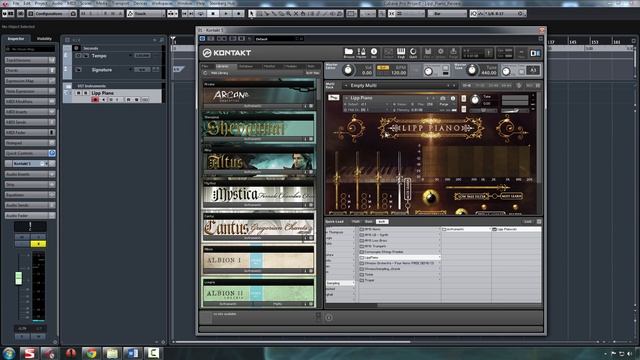
Task: Open the Cantus library thumbnail
Action: click(259, 228)
